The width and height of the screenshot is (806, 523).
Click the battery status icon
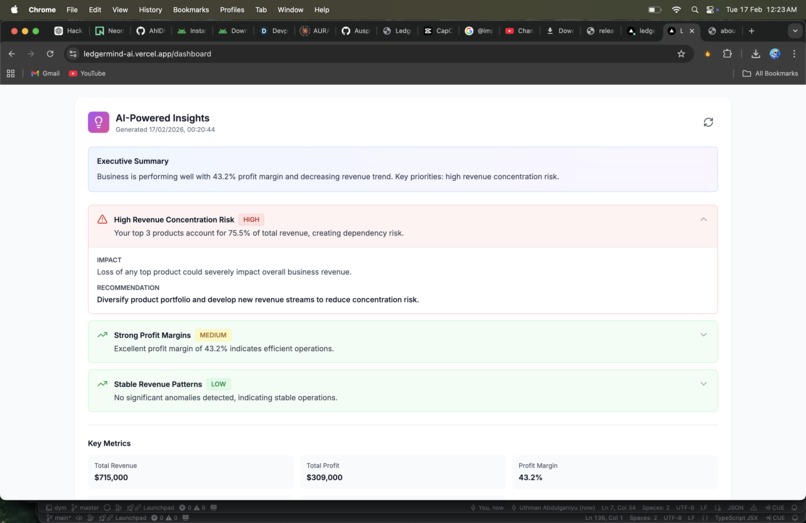pyautogui.click(x=654, y=9)
